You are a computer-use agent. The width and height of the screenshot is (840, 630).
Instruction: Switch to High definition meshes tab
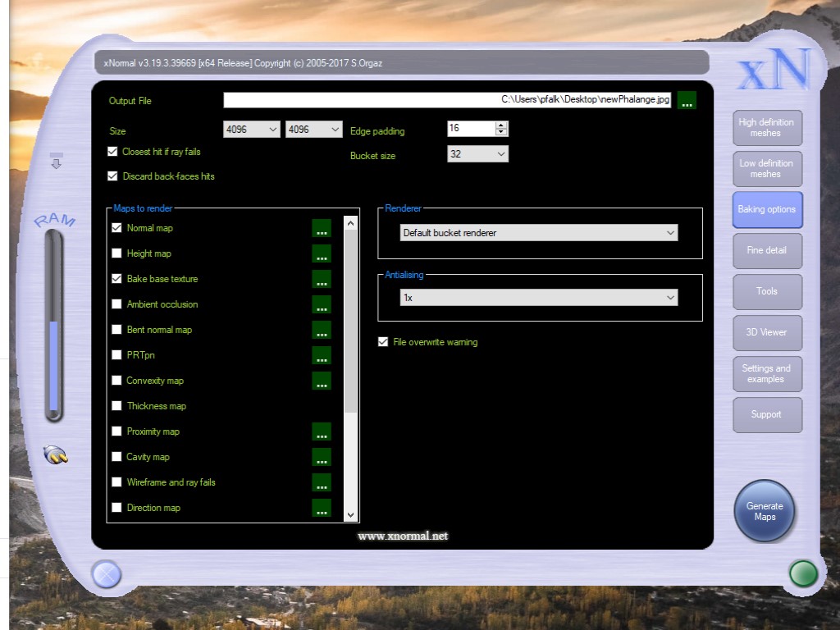click(x=766, y=128)
